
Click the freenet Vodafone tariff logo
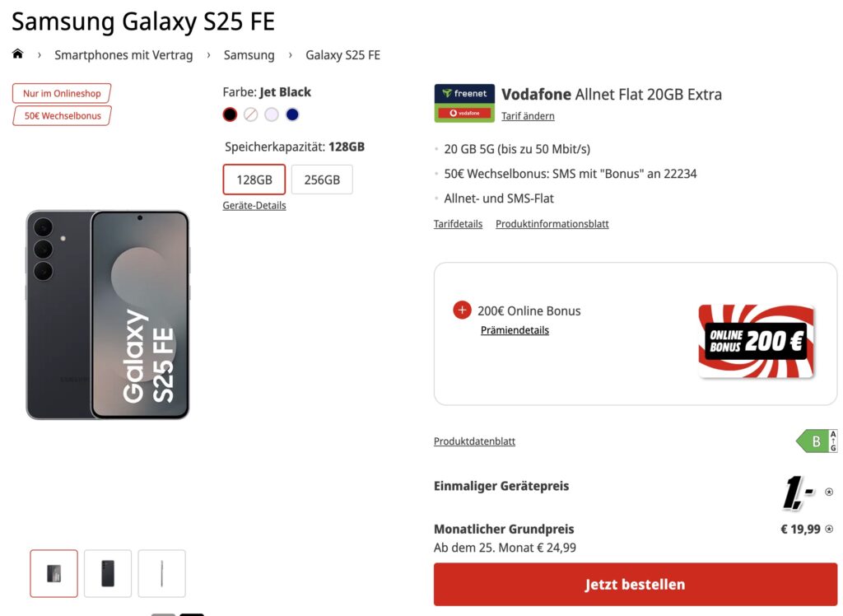coord(464,103)
